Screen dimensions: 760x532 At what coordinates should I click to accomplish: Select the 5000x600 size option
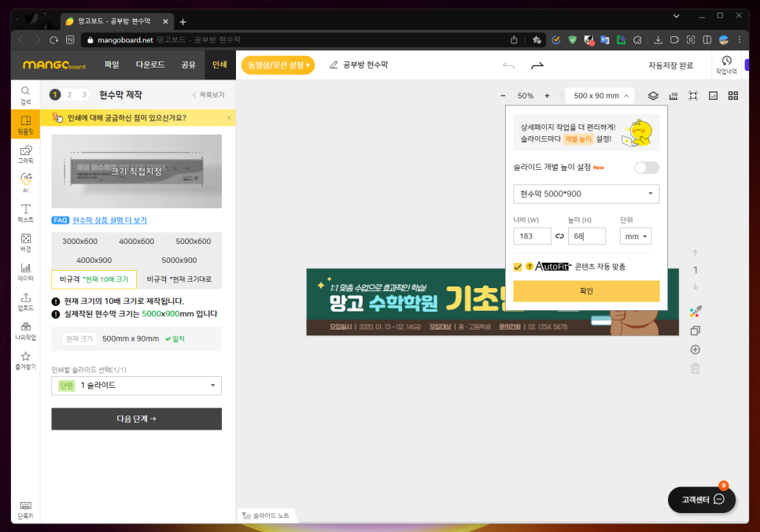194,242
